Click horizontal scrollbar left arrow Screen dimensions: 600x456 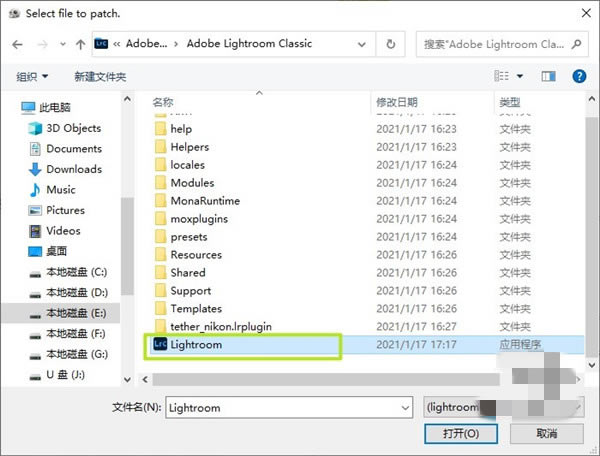(145, 379)
